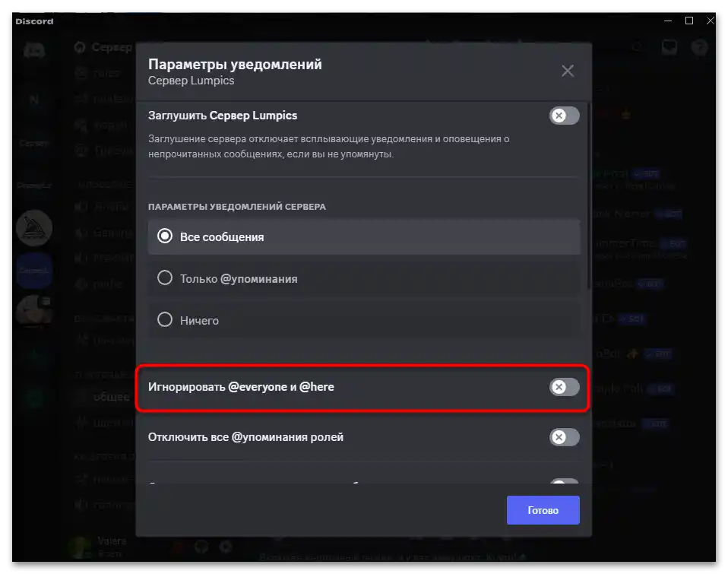The width and height of the screenshot is (728, 574).
Task: Select the Только @упоминания option
Action: coord(165,278)
